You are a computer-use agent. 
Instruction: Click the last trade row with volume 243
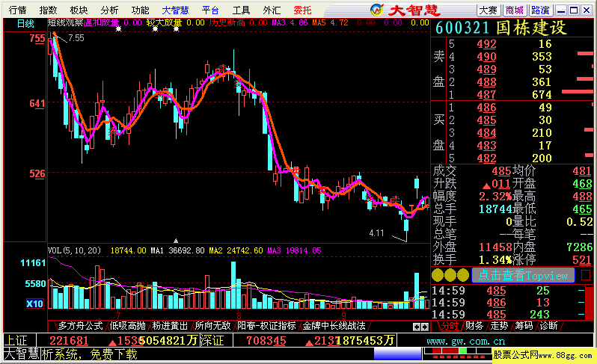[508, 315]
